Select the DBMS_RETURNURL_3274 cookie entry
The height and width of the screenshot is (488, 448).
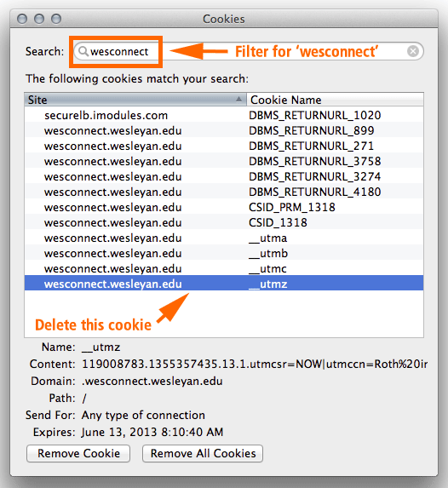click(x=224, y=177)
